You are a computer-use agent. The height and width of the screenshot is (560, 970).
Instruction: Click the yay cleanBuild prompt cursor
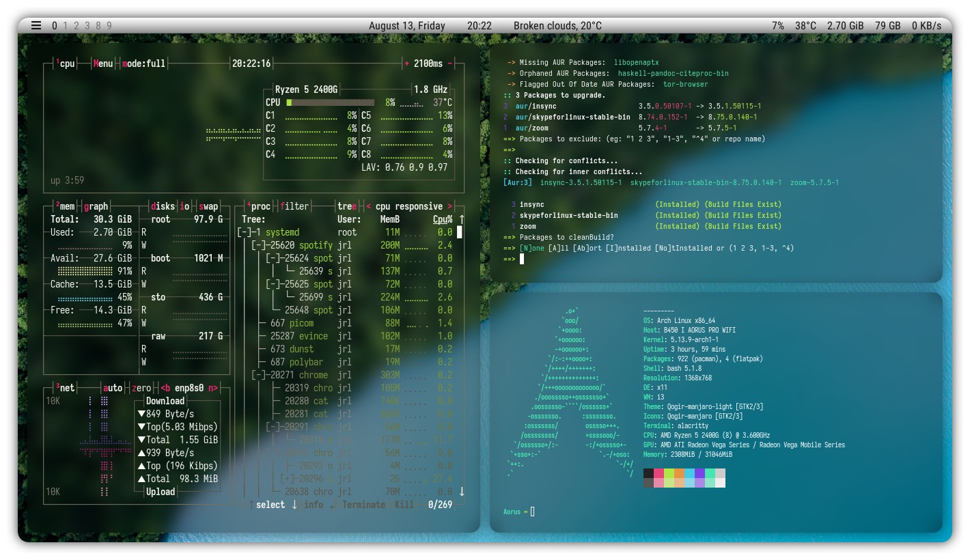click(x=522, y=259)
